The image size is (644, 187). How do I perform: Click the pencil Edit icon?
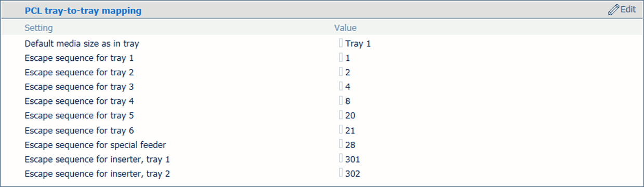pos(613,10)
